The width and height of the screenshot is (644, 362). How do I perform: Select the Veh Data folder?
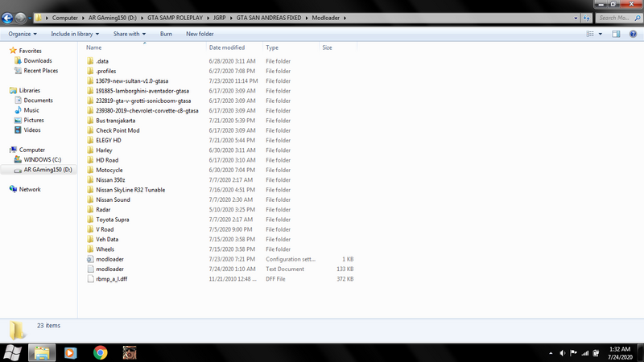[107, 239]
